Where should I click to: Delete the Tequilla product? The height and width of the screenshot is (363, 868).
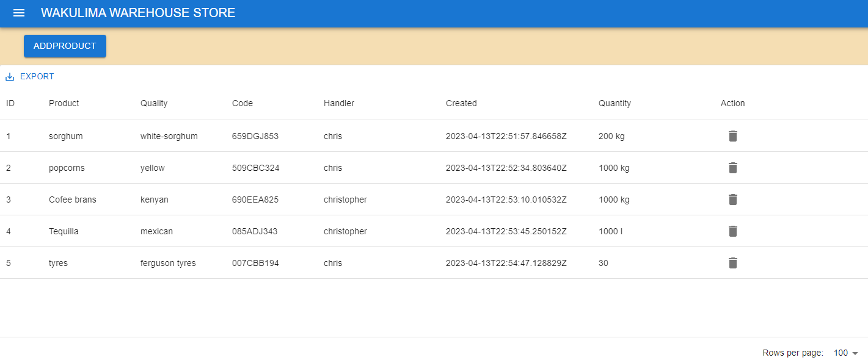[732, 231]
